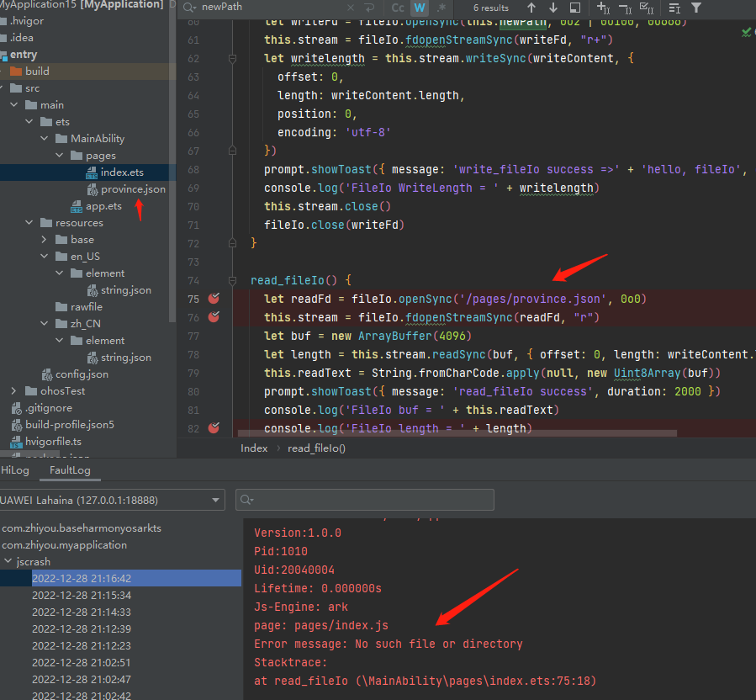Open config.json file icon
This screenshot has height=700, width=756.
tap(47, 374)
